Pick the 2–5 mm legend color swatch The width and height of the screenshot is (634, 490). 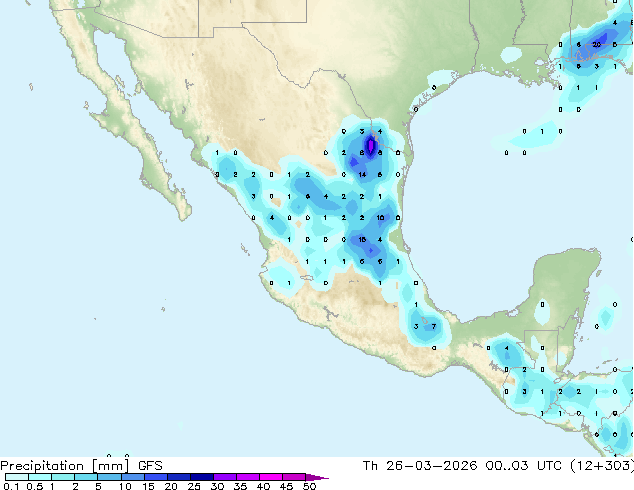86,477
